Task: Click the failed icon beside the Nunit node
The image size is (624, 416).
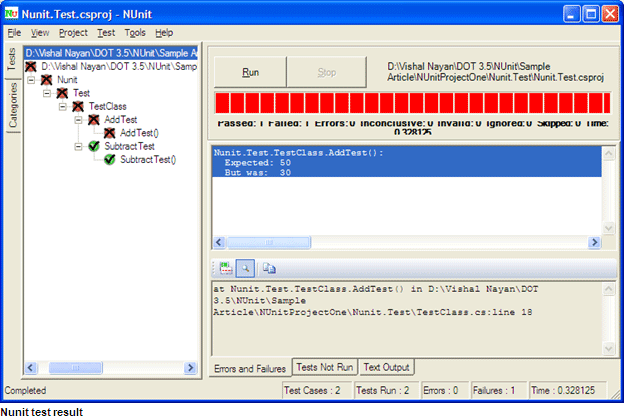Action: click(47, 80)
